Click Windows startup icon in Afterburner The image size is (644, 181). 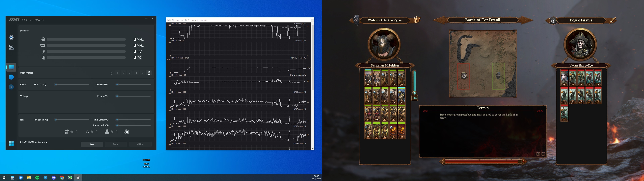11,143
